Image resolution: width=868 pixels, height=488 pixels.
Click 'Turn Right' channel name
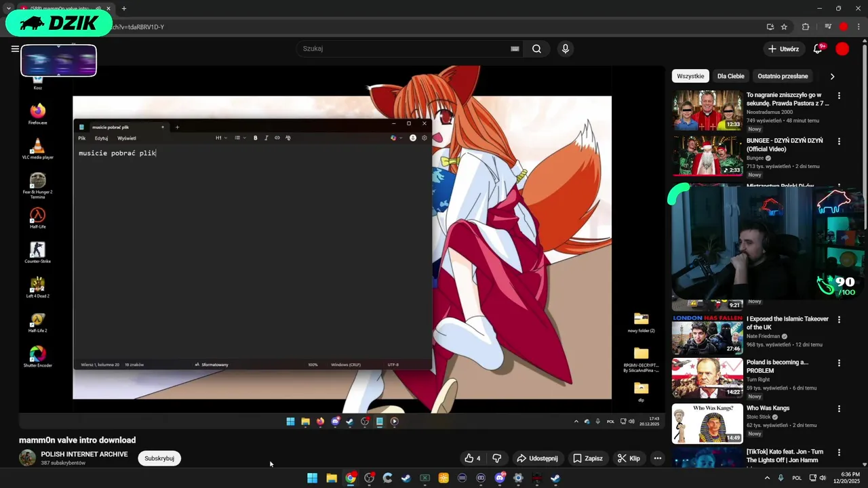(x=759, y=380)
